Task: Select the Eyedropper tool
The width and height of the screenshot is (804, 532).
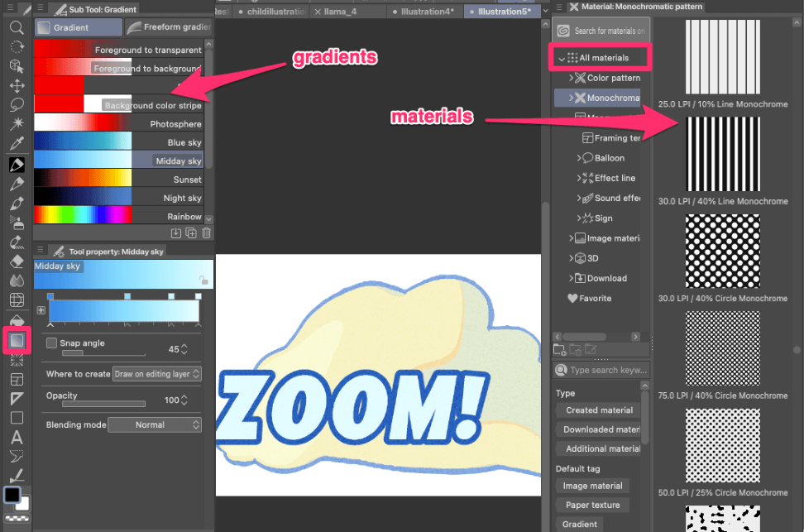Action: click(16, 143)
